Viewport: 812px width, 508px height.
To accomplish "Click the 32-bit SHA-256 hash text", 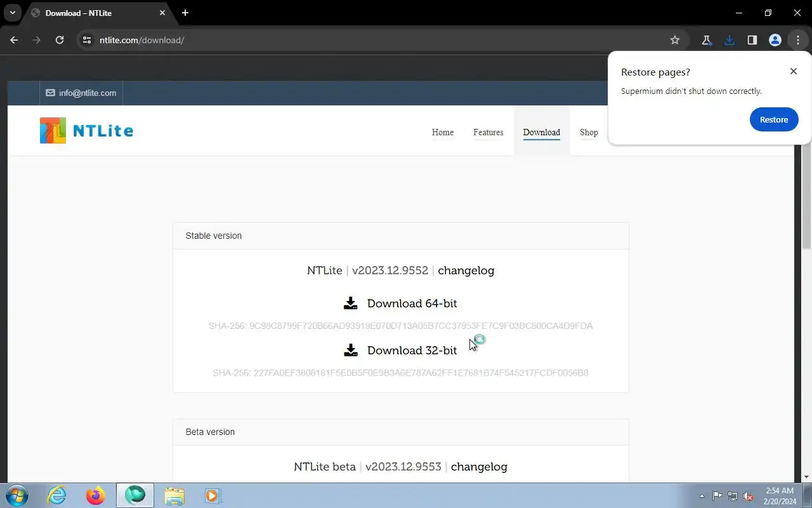I will (400, 373).
